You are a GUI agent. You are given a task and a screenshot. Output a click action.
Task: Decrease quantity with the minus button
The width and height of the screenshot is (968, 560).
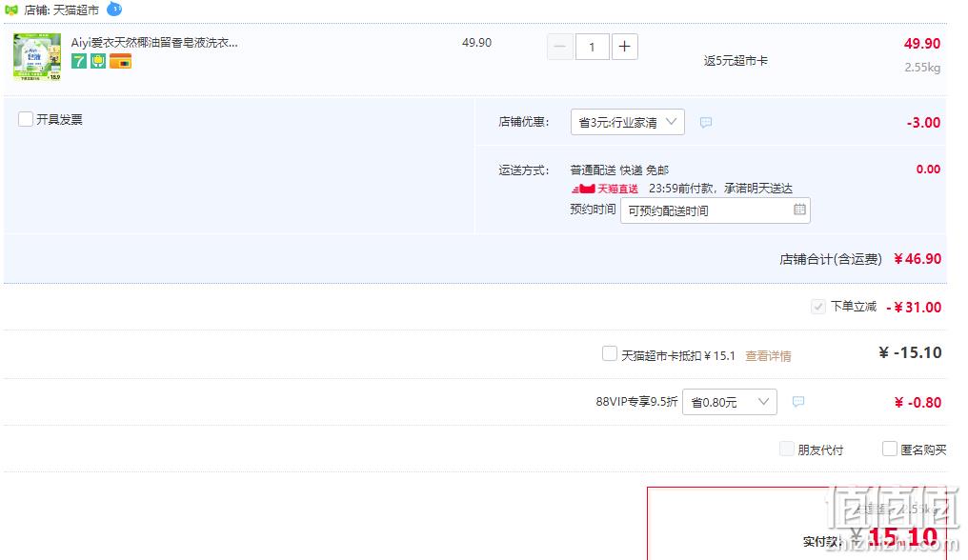560,47
